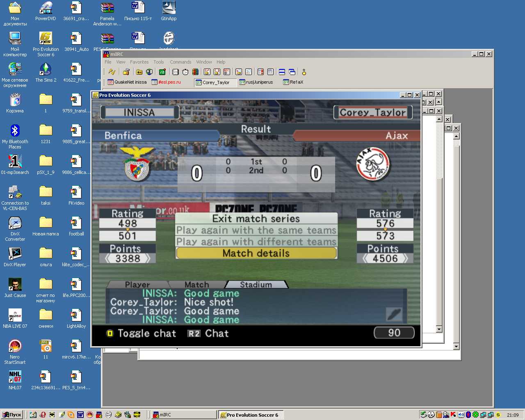The image size is (525, 420).
Task: Click the INISSA player name box
Action: (x=139, y=112)
